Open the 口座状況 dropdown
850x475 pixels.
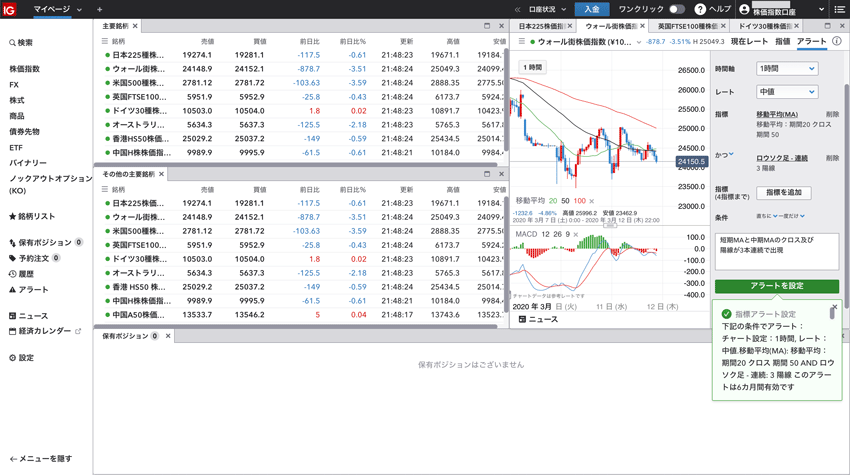tap(547, 9)
